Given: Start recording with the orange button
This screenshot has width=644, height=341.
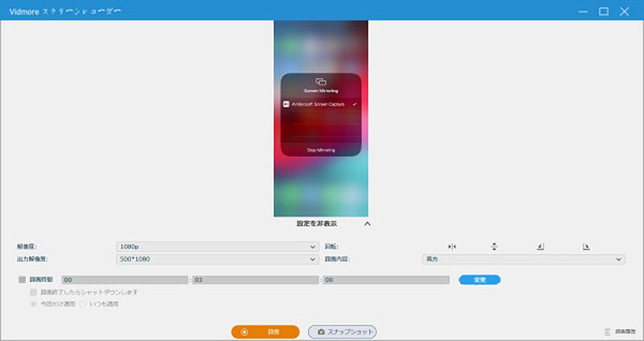Looking at the screenshot, I should [x=266, y=332].
